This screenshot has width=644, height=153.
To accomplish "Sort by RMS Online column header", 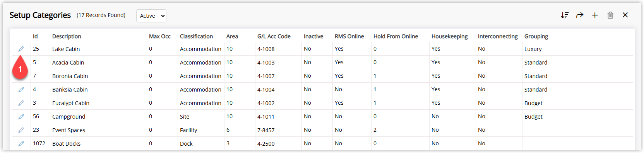I will pos(349,36).
